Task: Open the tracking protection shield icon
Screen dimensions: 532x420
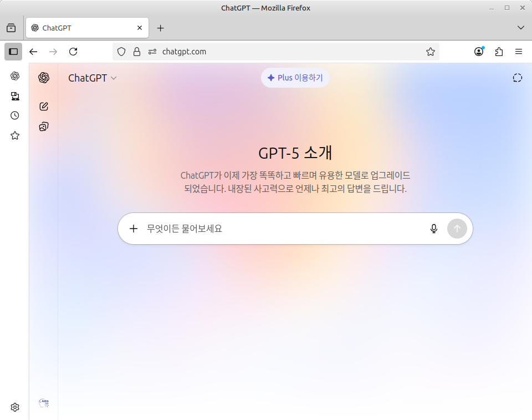Action: tap(121, 52)
